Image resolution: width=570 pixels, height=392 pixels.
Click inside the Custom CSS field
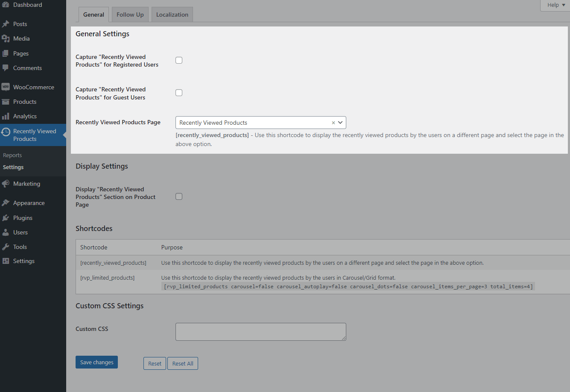coord(260,332)
